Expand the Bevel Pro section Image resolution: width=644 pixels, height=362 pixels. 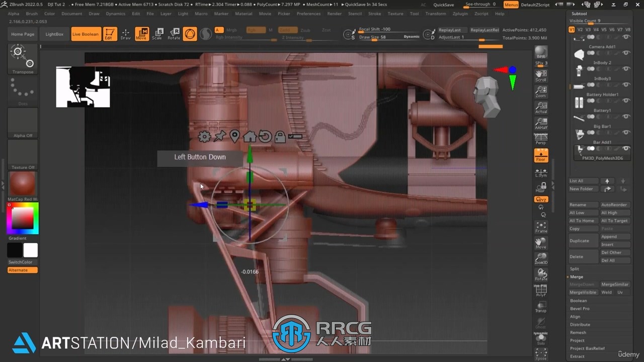click(580, 309)
